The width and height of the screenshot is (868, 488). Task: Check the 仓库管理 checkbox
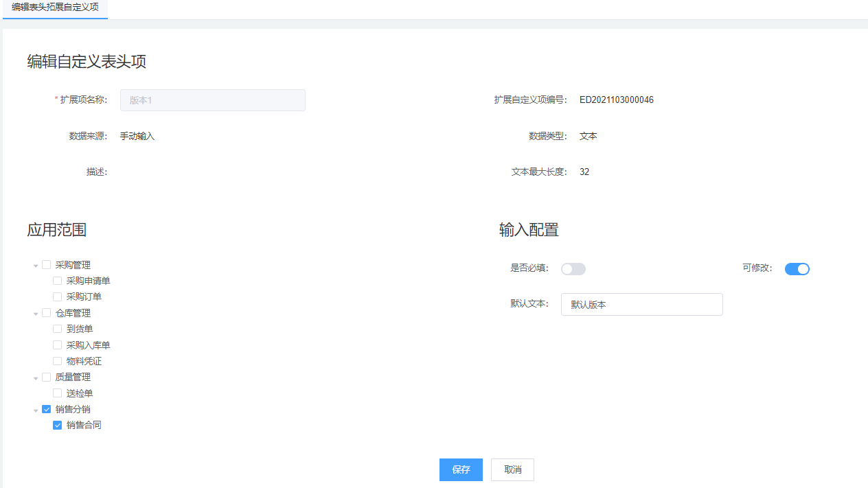[47, 313]
